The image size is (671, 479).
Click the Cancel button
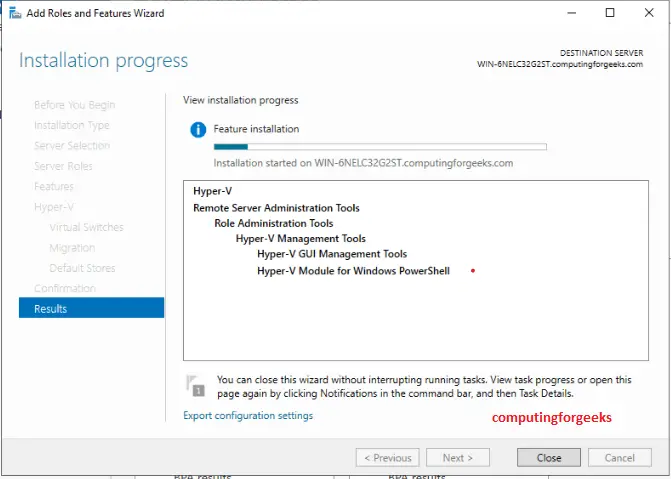pyautogui.click(x=619, y=458)
